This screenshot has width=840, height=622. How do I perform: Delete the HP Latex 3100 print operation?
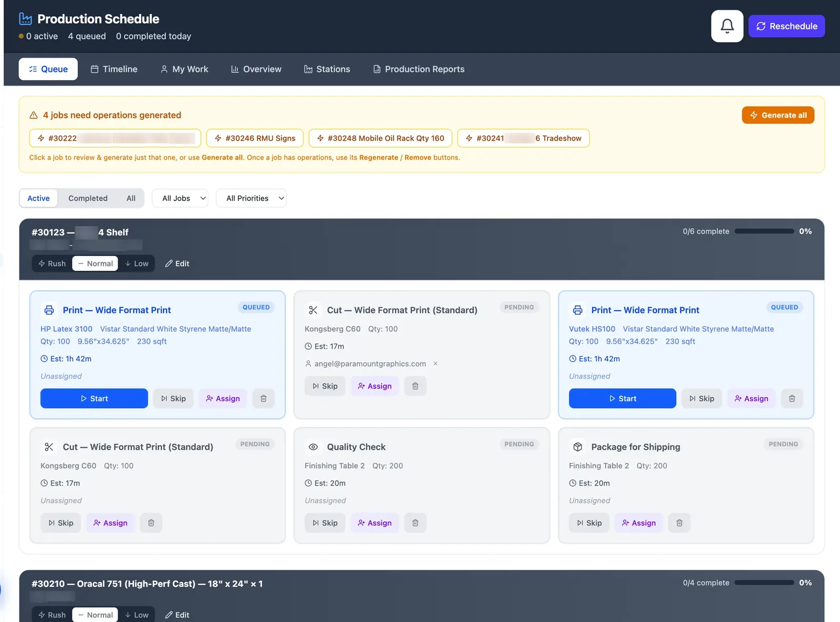tap(264, 398)
